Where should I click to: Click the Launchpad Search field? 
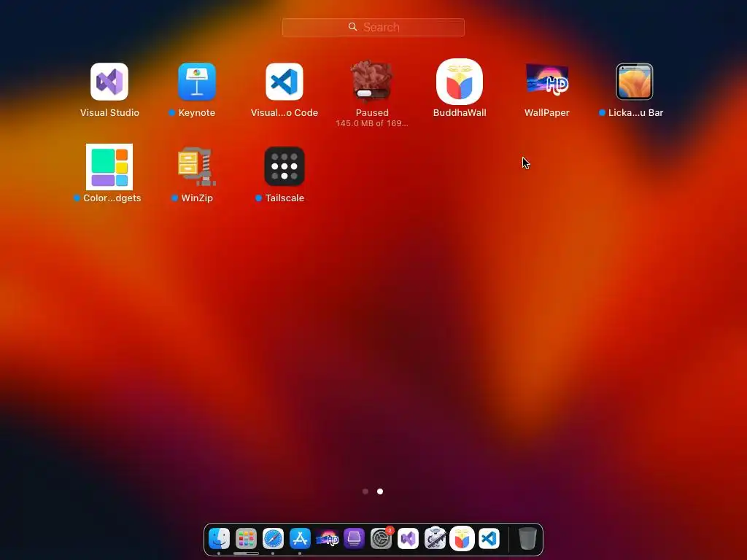tap(373, 27)
